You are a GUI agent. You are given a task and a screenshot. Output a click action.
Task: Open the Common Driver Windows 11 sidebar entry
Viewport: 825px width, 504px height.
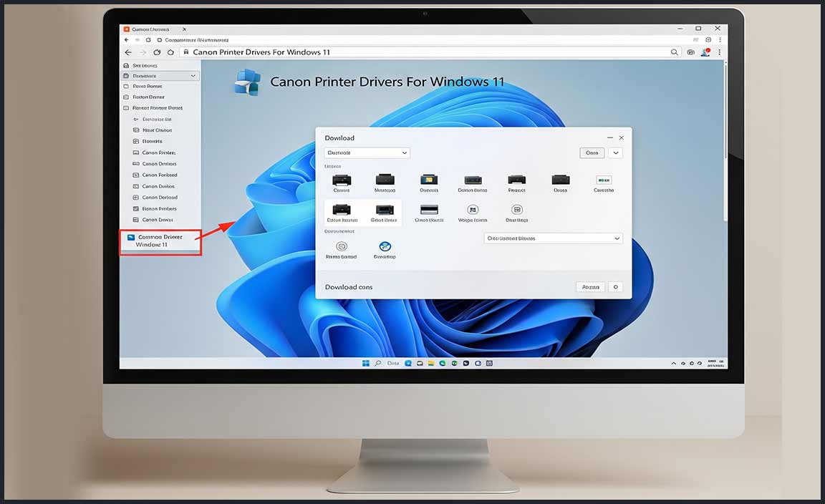tap(160, 241)
